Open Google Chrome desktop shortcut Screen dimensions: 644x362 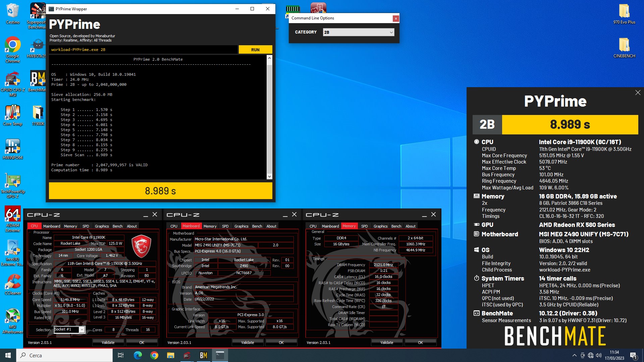[x=12, y=50]
